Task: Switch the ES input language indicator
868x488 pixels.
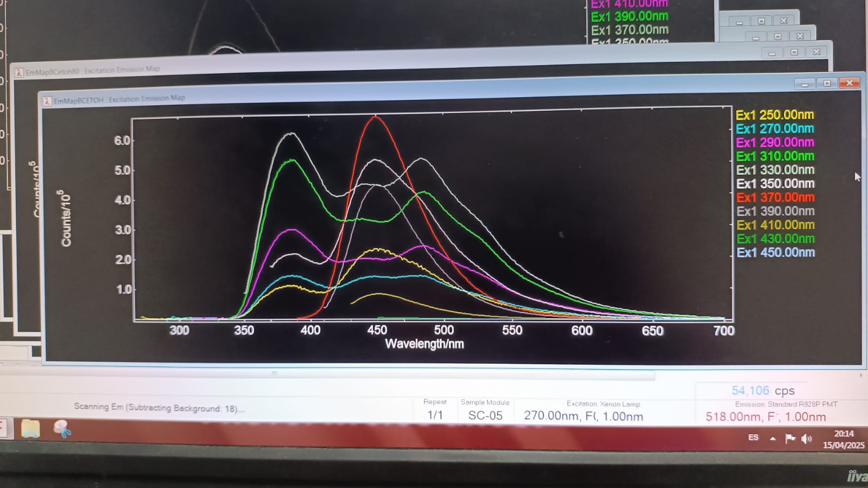Action: (x=753, y=437)
